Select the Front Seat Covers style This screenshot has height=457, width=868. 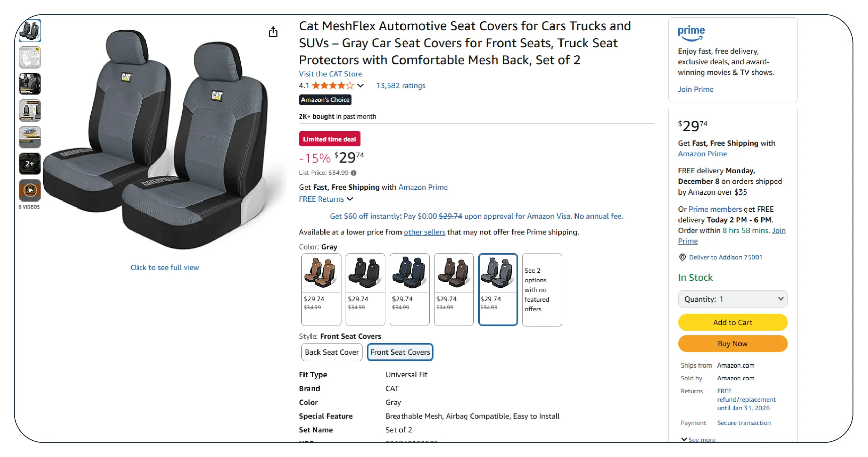click(x=400, y=352)
